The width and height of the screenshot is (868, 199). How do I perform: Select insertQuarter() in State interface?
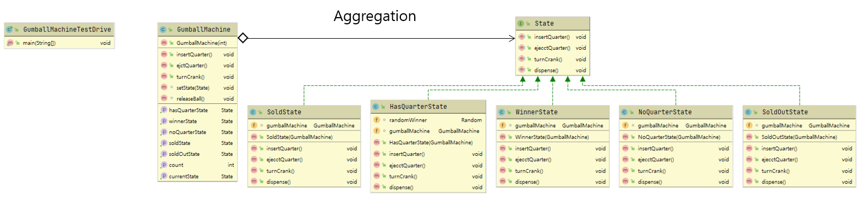pos(553,36)
